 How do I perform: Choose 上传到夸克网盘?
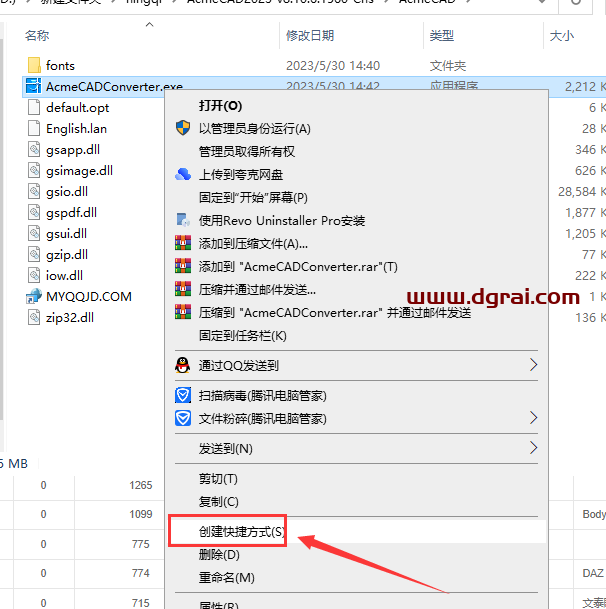click(241, 175)
